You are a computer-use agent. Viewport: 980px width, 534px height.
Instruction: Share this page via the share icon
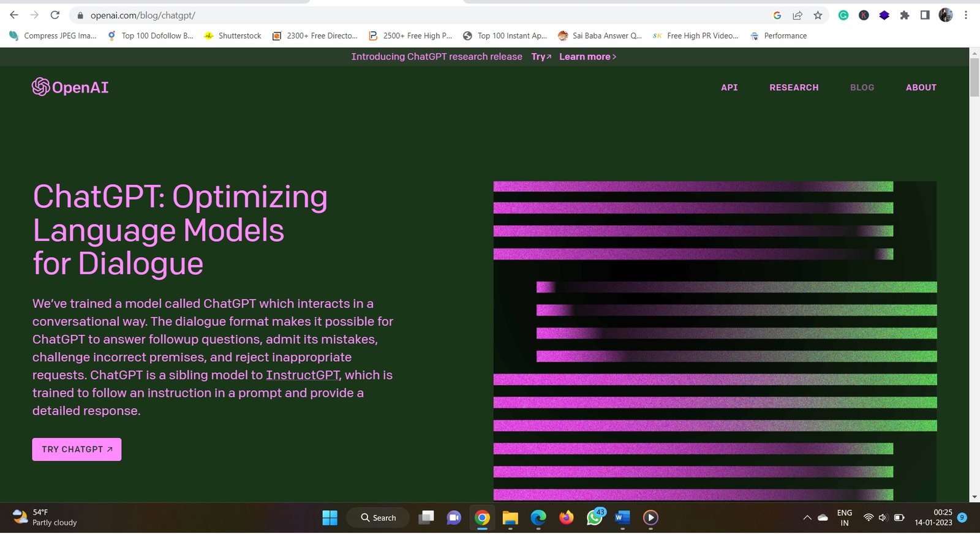click(797, 15)
